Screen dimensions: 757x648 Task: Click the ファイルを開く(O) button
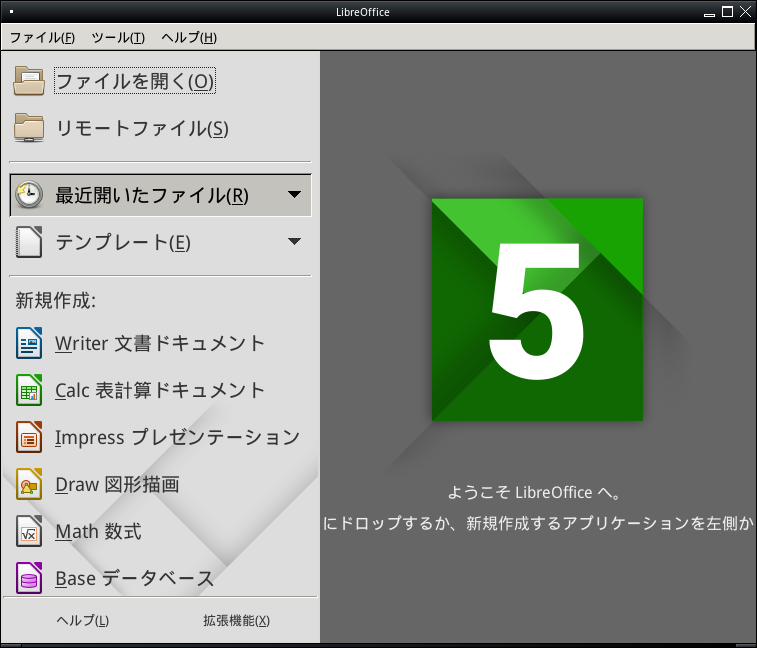pos(135,81)
